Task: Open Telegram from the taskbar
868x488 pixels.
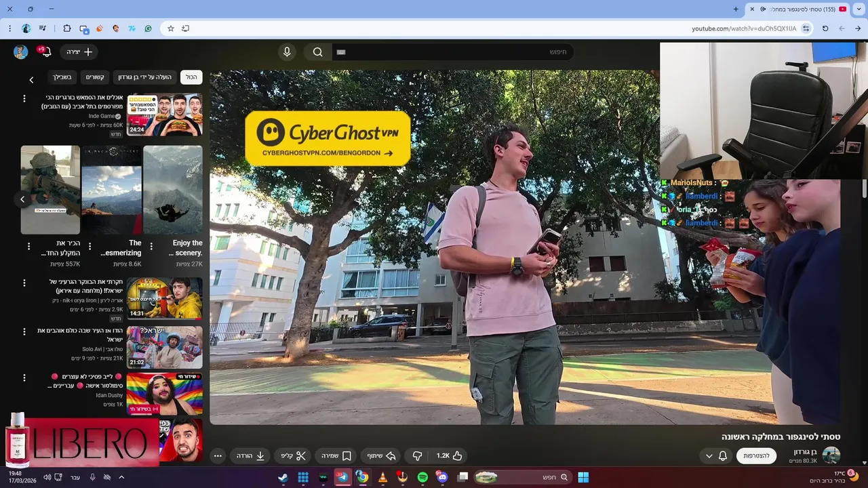Action: 342,477
